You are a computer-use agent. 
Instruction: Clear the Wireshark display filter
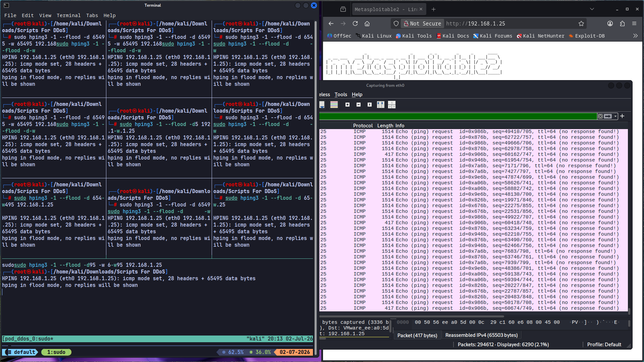pyautogui.click(x=600, y=116)
